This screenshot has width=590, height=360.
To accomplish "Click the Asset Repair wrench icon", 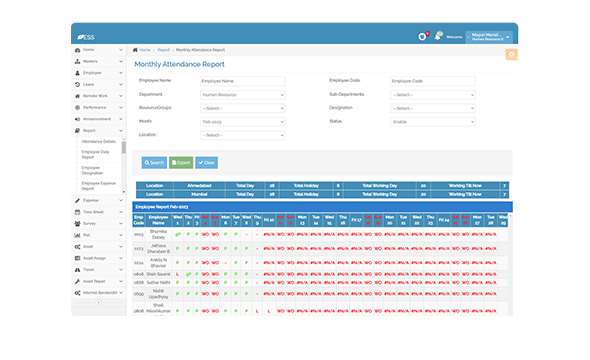I will point(77,281).
